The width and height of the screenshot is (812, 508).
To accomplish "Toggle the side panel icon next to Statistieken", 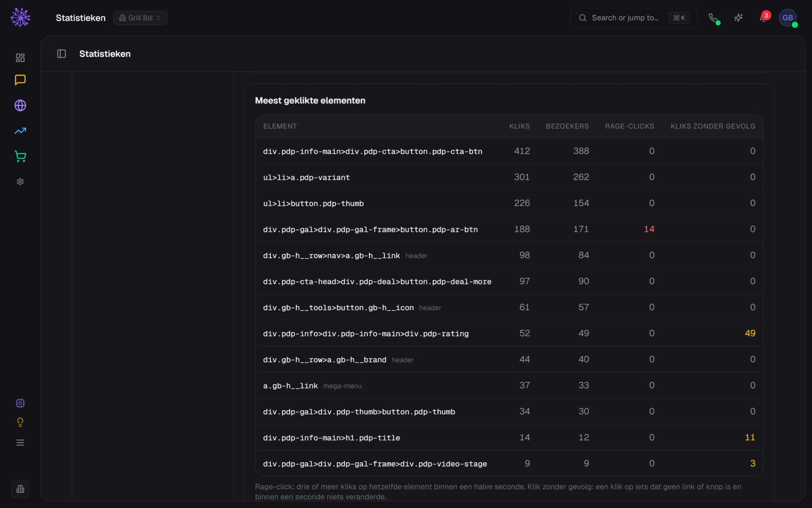I will [x=62, y=54].
